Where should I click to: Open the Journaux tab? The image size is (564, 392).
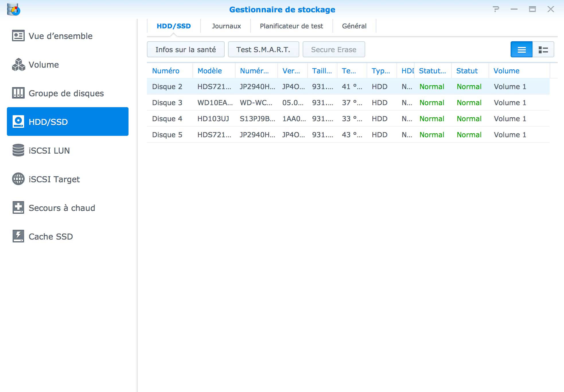coord(226,26)
